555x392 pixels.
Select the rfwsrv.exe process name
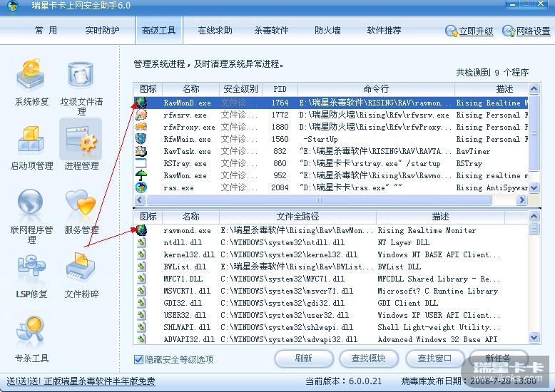click(x=185, y=115)
